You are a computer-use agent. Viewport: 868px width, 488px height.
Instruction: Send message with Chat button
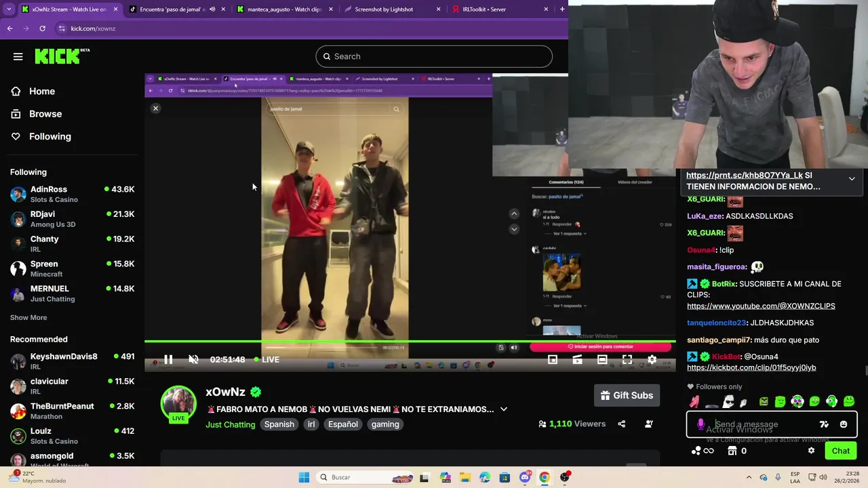coord(841,451)
